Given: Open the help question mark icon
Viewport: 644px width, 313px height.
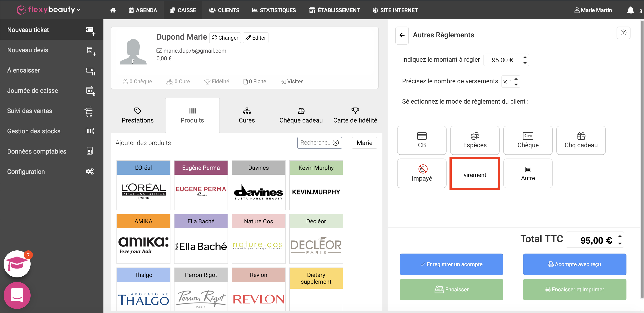Looking at the screenshot, I should (623, 33).
